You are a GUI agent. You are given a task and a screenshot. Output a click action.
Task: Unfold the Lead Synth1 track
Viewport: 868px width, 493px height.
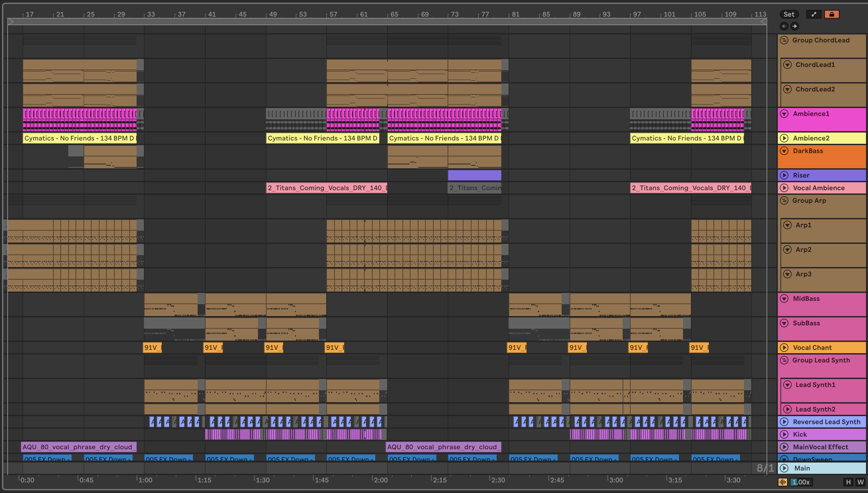787,385
